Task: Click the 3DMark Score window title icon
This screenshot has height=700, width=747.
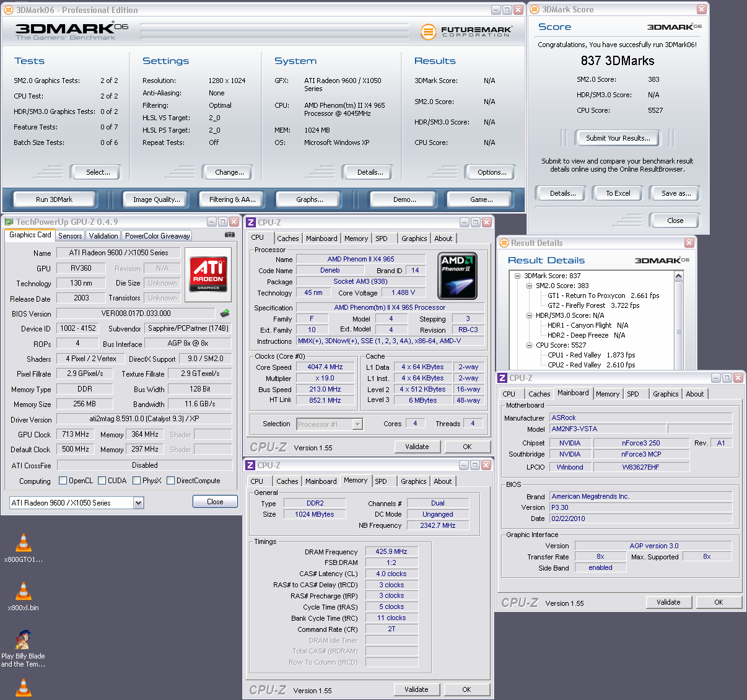Action: tap(535, 9)
